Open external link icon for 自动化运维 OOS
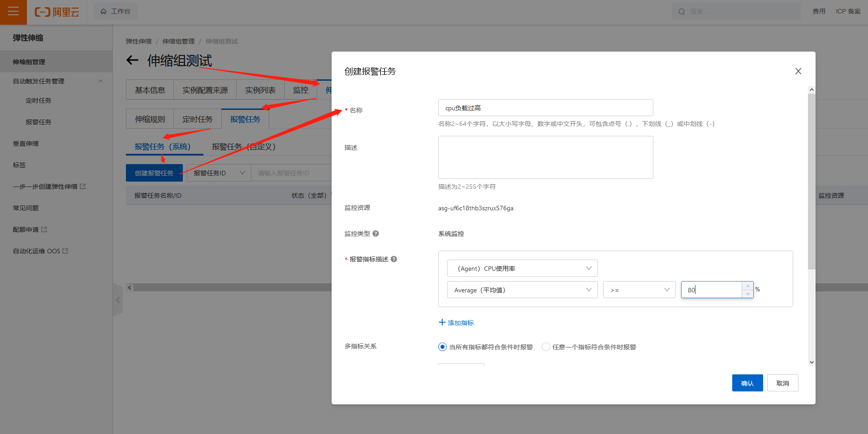The height and width of the screenshot is (434, 868). click(x=65, y=251)
